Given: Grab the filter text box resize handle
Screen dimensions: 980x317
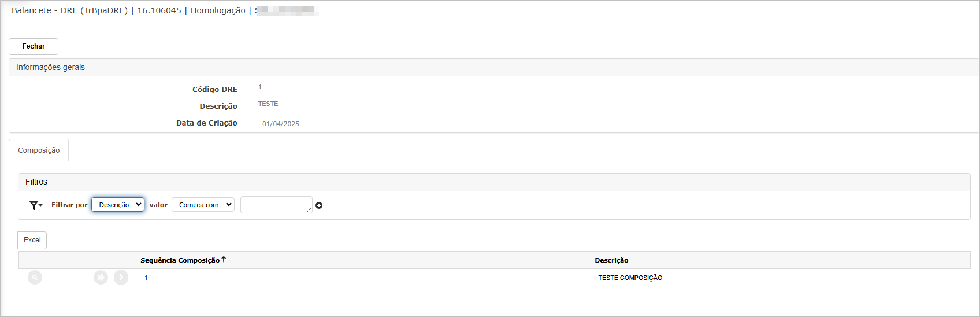Looking at the screenshot, I should click(309, 210).
